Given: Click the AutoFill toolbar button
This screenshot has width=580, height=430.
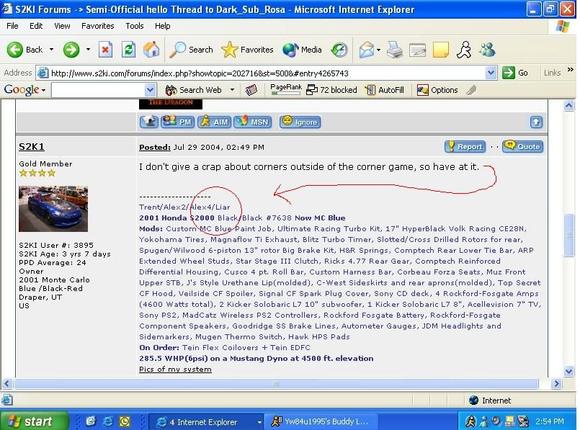Looking at the screenshot, I should tap(385, 90).
